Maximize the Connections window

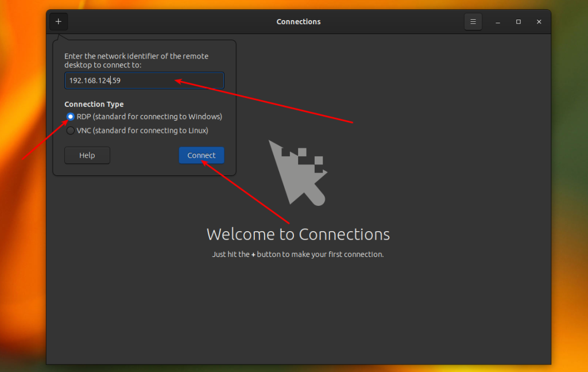point(519,22)
